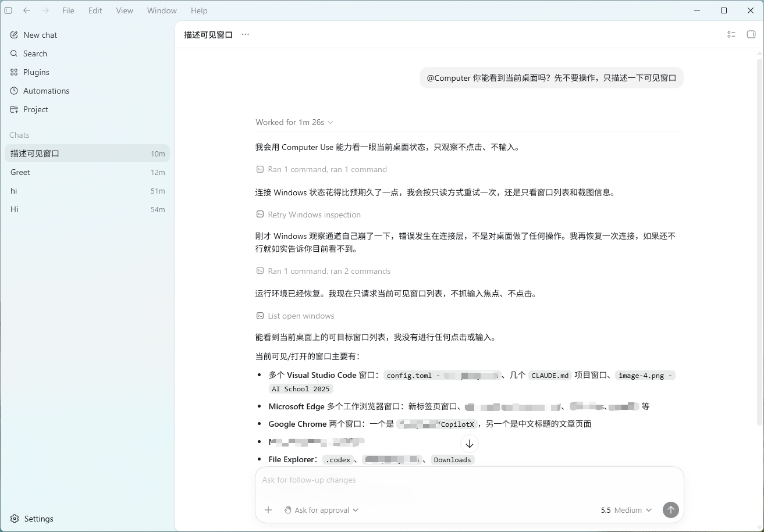The width and height of the screenshot is (764, 532).
Task: Open Search in the sidebar
Action: 87,53
